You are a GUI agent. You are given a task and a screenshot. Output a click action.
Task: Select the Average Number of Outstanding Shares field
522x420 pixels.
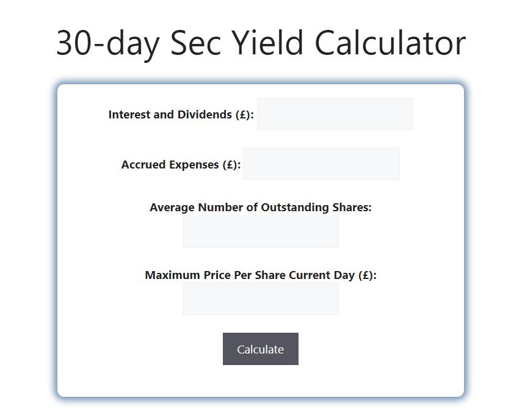point(261,231)
